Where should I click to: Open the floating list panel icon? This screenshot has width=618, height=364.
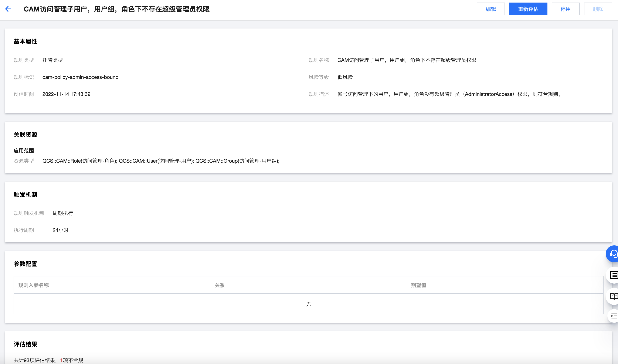[x=613, y=275]
